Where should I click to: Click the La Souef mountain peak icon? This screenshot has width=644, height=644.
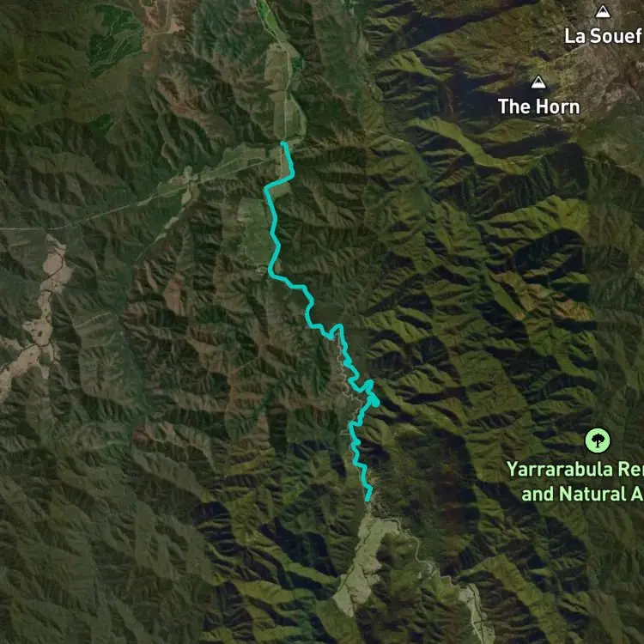point(603,11)
